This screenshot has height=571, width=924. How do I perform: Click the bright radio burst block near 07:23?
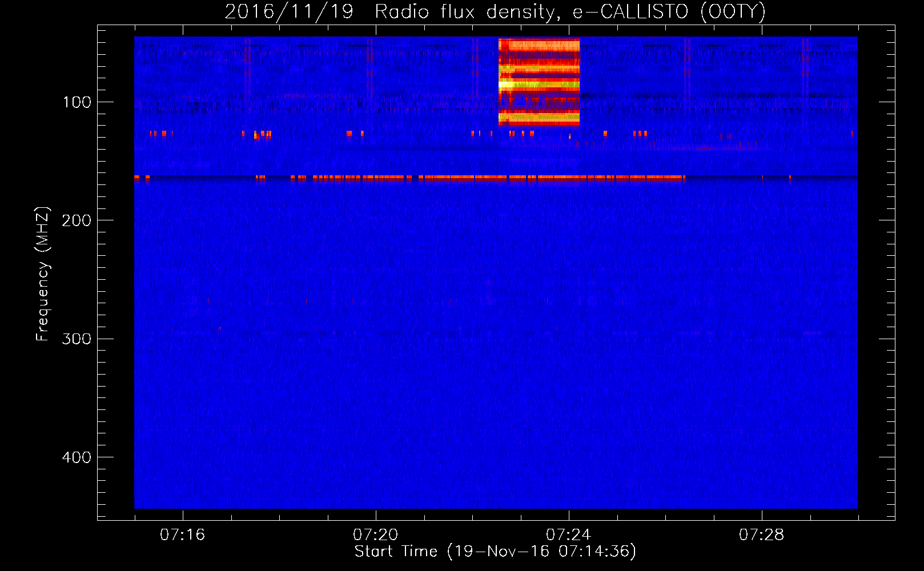tap(539, 82)
